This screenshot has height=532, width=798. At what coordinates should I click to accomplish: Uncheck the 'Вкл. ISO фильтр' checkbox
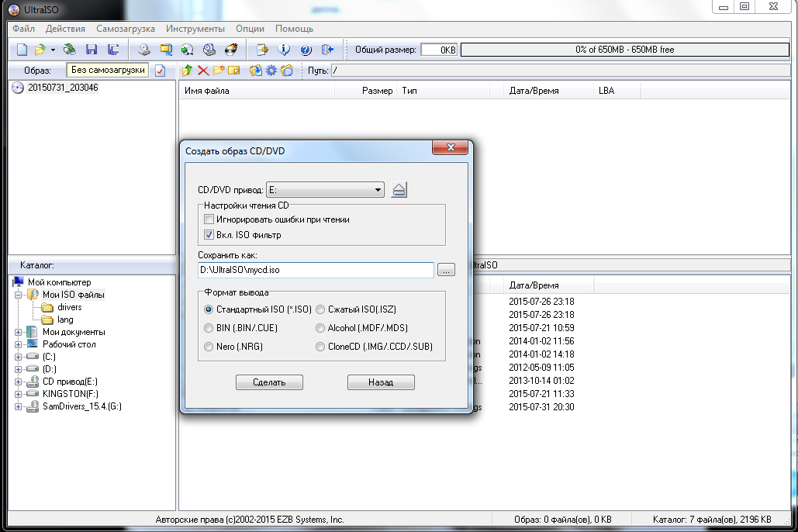tap(209, 235)
